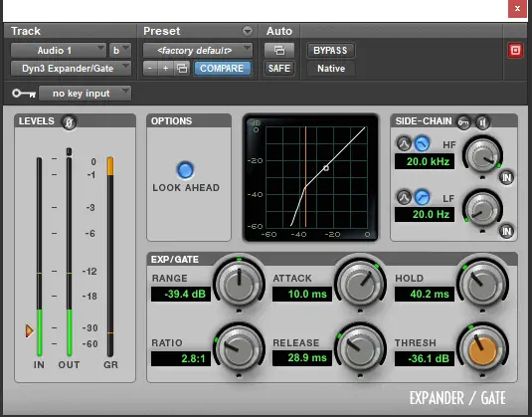
Task: Click the side-chain key listen icon
Action: pos(482,122)
